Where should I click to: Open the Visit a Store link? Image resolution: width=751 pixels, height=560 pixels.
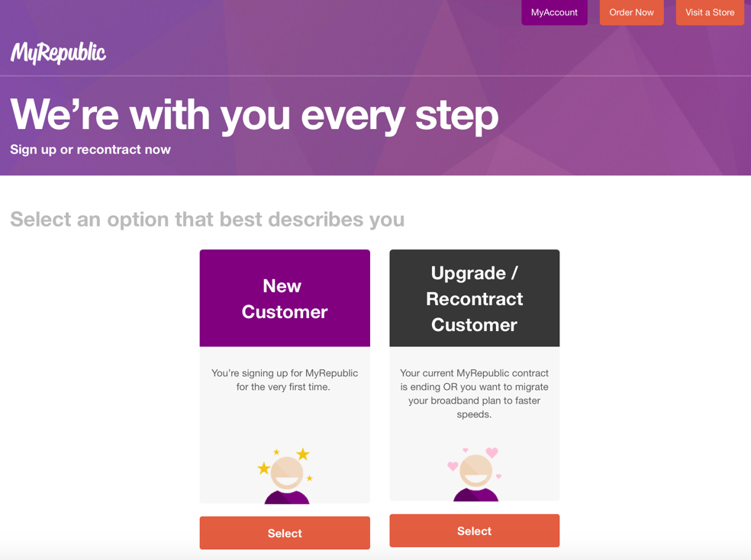pyautogui.click(x=709, y=12)
